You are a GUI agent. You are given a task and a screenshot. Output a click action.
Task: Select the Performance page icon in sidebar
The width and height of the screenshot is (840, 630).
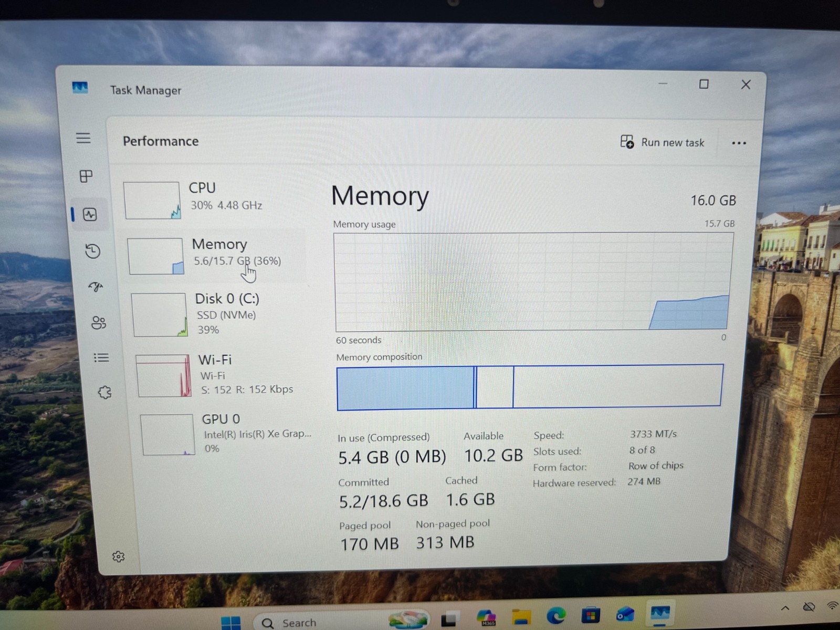[x=90, y=214]
